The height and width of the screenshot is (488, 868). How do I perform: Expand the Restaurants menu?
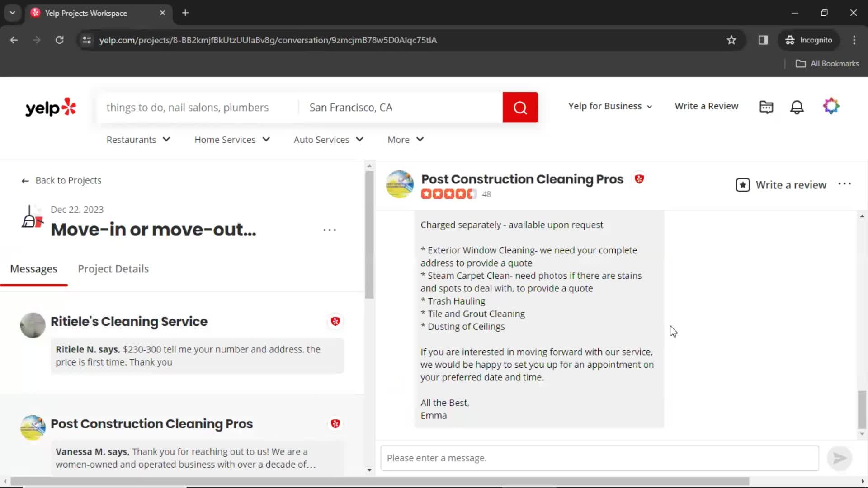(x=138, y=140)
